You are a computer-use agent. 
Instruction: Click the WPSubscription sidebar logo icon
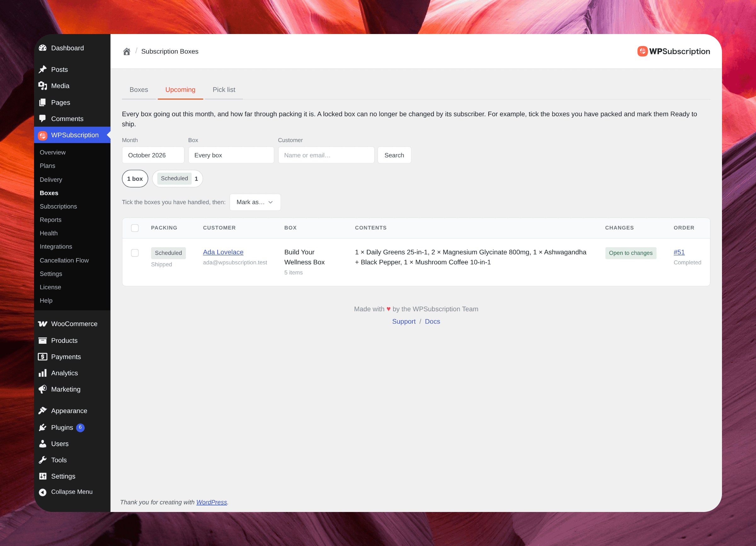pos(43,135)
